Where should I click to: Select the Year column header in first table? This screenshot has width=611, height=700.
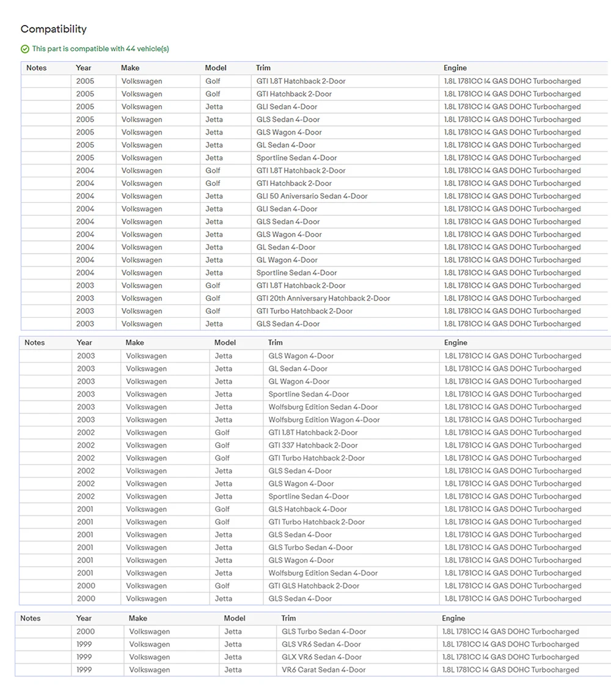pyautogui.click(x=84, y=68)
